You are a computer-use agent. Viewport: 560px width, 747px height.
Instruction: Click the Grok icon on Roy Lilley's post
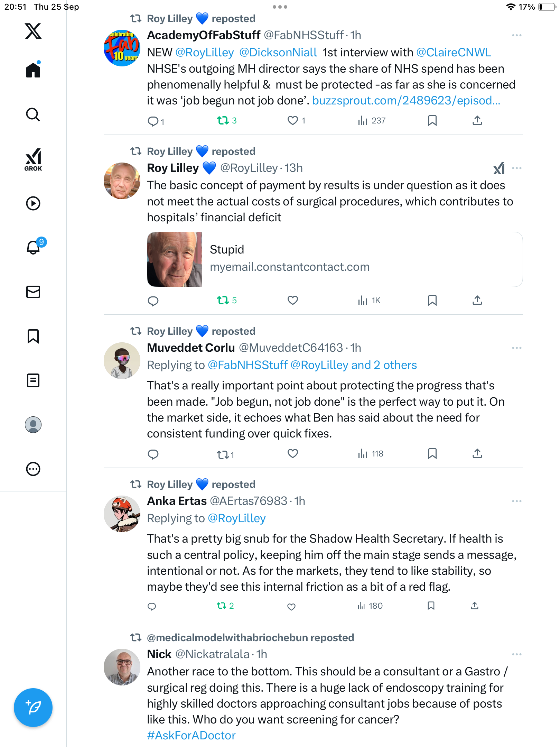click(499, 168)
